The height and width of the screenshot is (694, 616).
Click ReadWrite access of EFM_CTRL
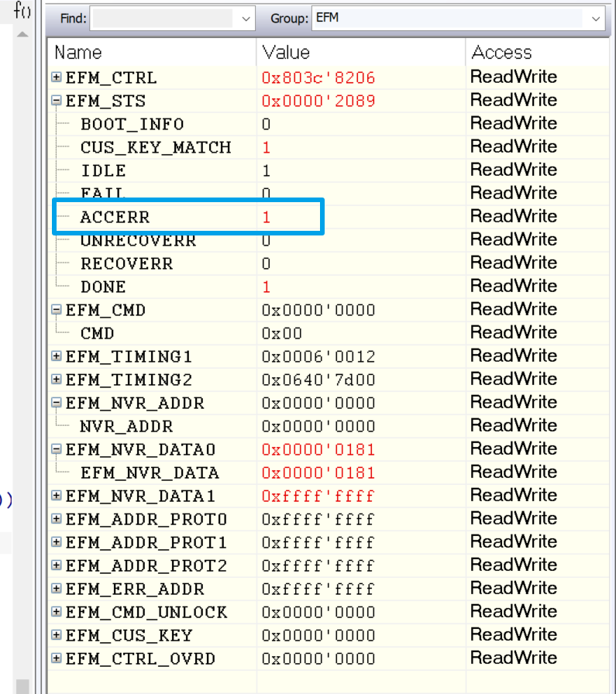[514, 77]
